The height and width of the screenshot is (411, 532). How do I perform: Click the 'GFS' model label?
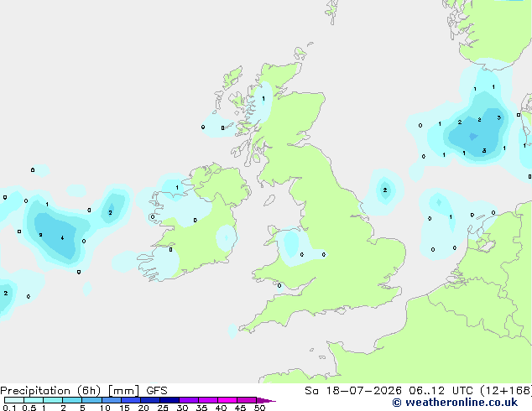tap(157, 391)
